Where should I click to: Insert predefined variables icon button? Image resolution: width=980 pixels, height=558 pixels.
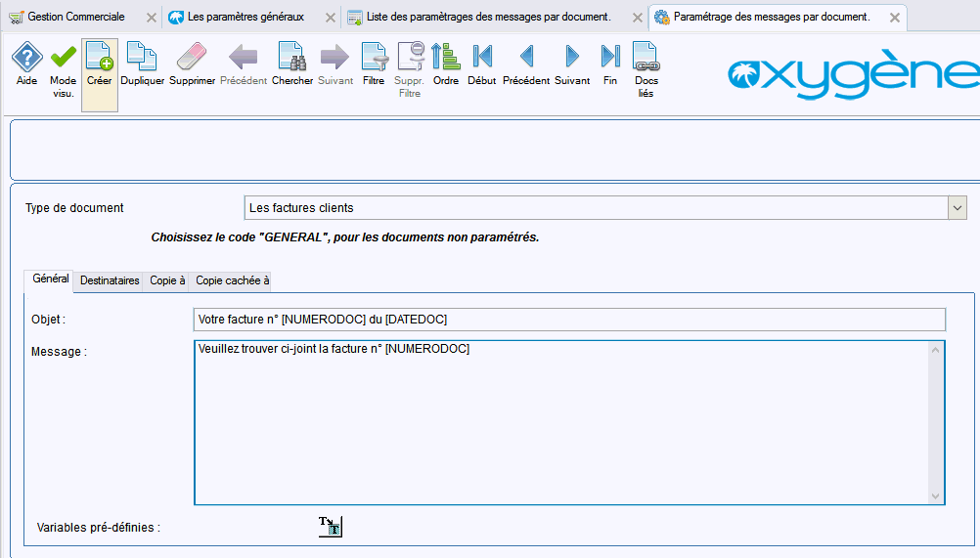pos(331,526)
